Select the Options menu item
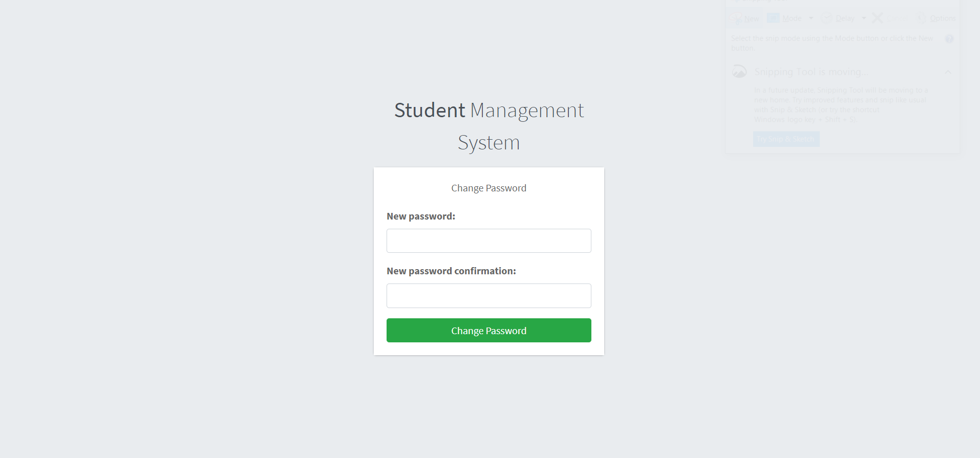Screen dimensions: 980x458 (x=943, y=18)
